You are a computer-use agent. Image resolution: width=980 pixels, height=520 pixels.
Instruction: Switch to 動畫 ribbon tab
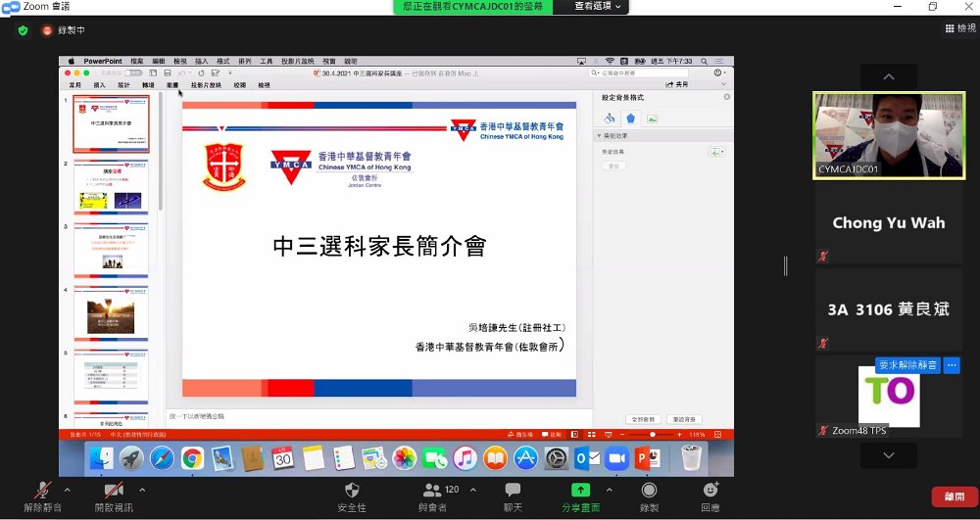[x=172, y=85]
